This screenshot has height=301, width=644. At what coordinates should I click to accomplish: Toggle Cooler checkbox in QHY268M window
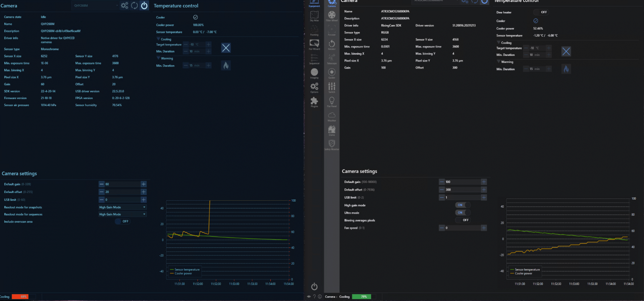(196, 17)
